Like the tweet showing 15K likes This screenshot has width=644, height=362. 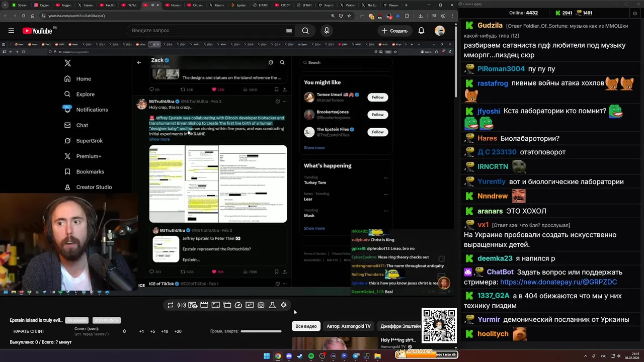(214, 271)
